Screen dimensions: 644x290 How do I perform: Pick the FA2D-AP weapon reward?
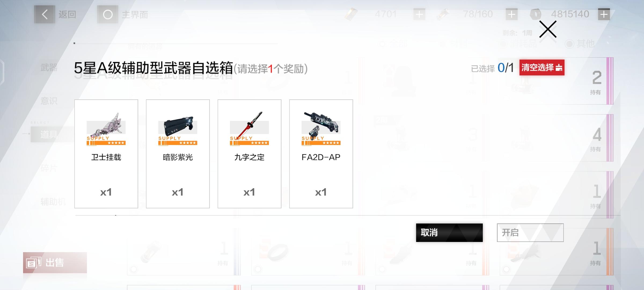pyautogui.click(x=321, y=154)
